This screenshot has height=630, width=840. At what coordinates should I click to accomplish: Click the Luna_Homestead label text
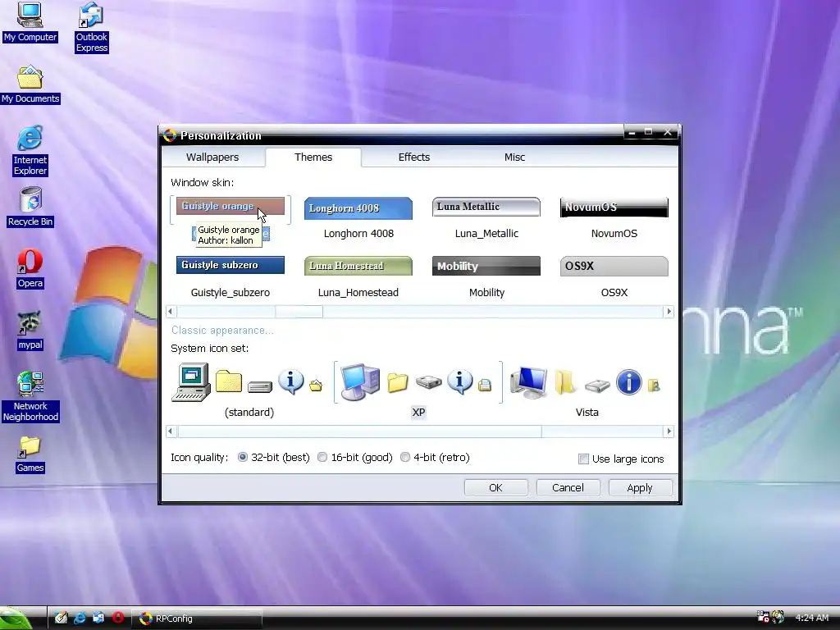358,293
